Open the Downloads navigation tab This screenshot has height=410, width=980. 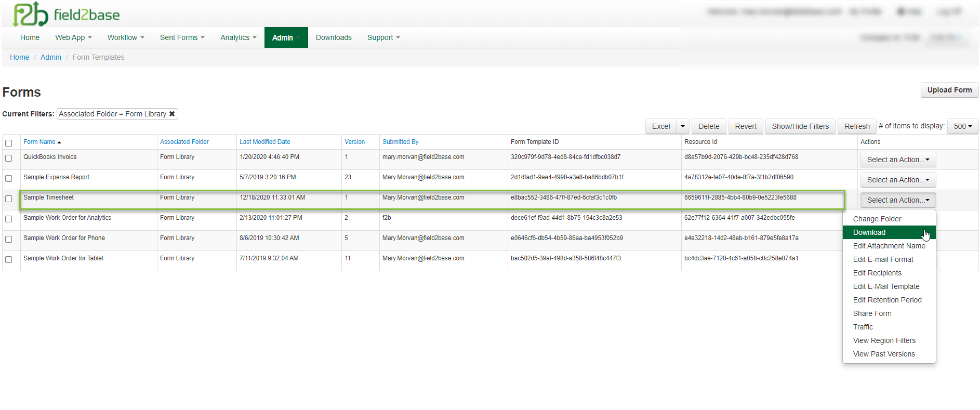[x=334, y=37]
